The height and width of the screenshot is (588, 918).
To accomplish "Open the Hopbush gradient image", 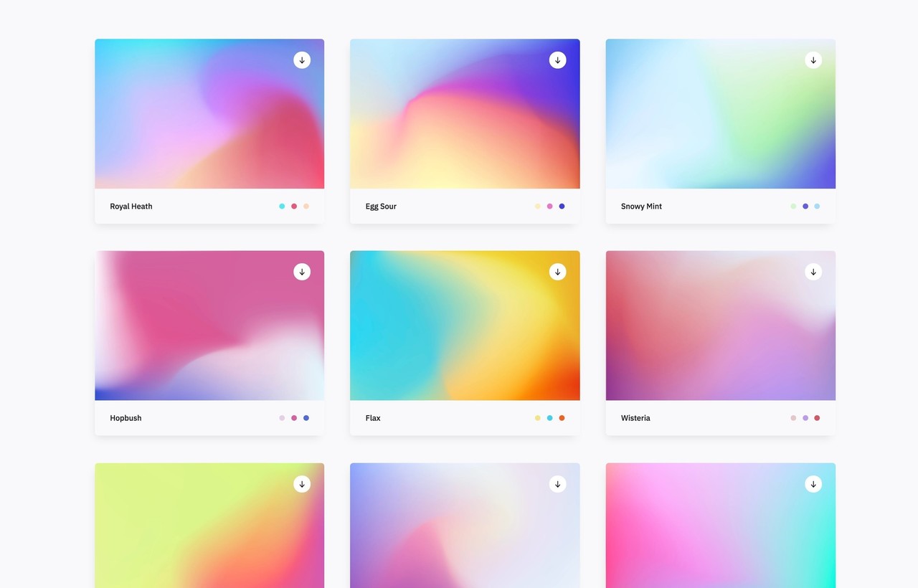I will (209, 326).
